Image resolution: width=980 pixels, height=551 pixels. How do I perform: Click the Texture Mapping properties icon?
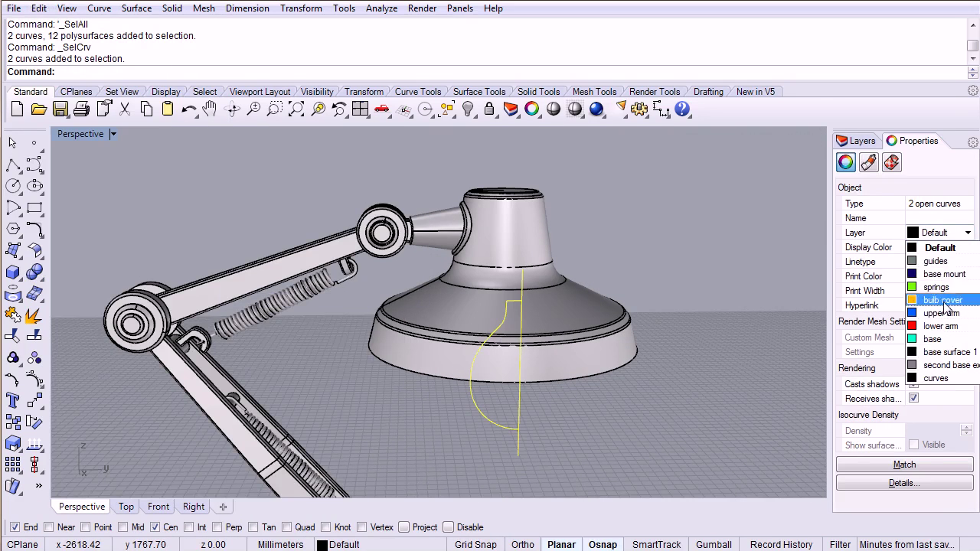(891, 162)
